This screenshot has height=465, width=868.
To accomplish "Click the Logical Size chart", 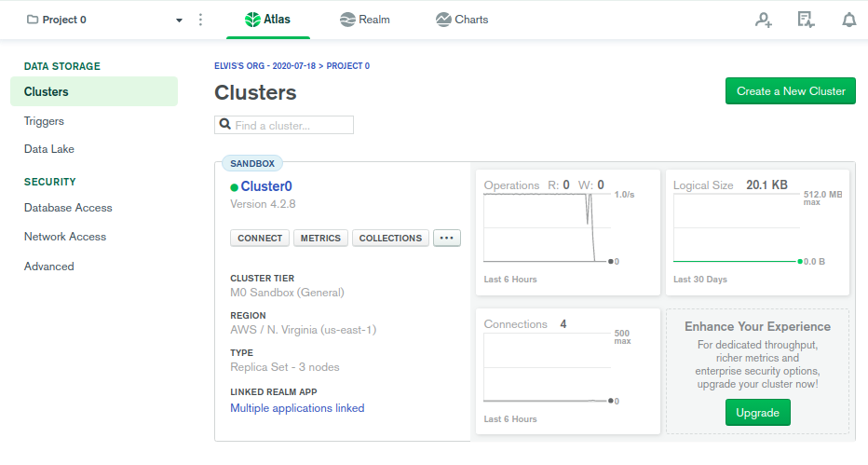I will [x=737, y=228].
